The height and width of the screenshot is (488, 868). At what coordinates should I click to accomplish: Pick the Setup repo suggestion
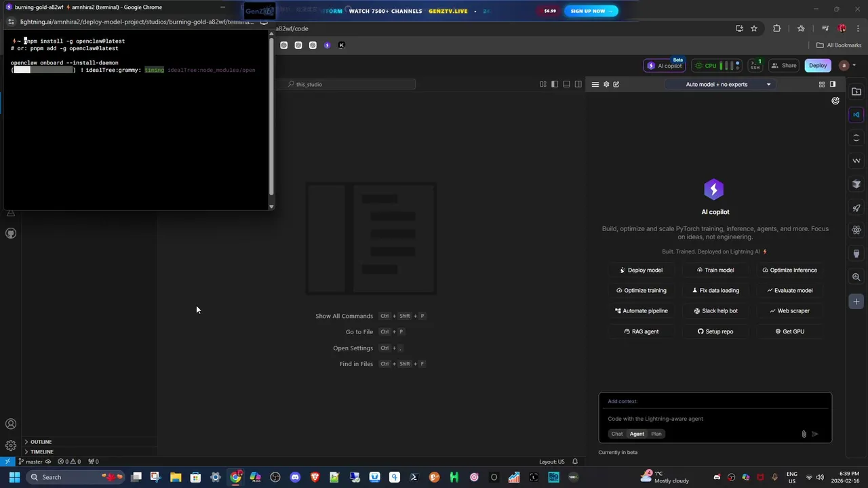[715, 331]
